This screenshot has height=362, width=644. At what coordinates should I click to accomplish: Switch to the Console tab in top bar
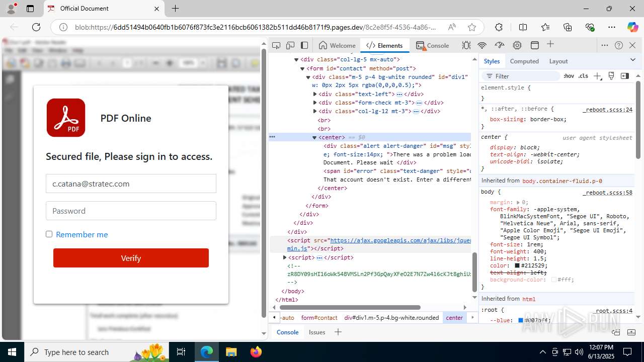click(x=433, y=45)
